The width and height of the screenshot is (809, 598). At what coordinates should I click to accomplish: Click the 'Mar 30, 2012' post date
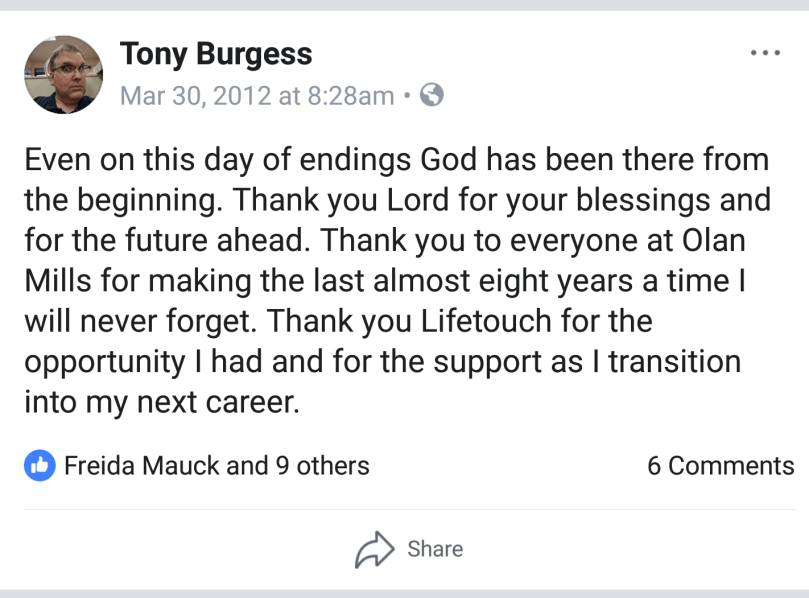click(x=195, y=96)
